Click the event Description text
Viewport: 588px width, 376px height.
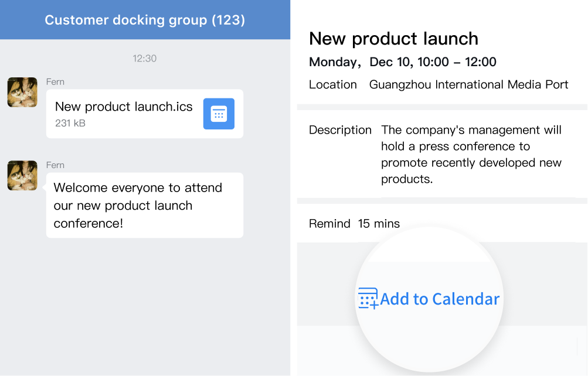point(471,154)
